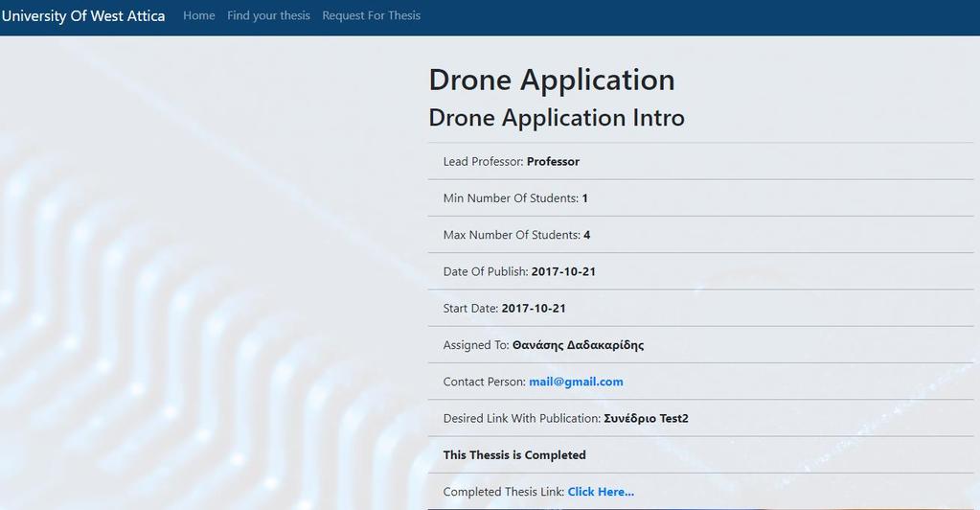Image resolution: width=980 pixels, height=510 pixels.
Task: Click the Συνέδριο Test2 publication text
Action: click(x=646, y=419)
